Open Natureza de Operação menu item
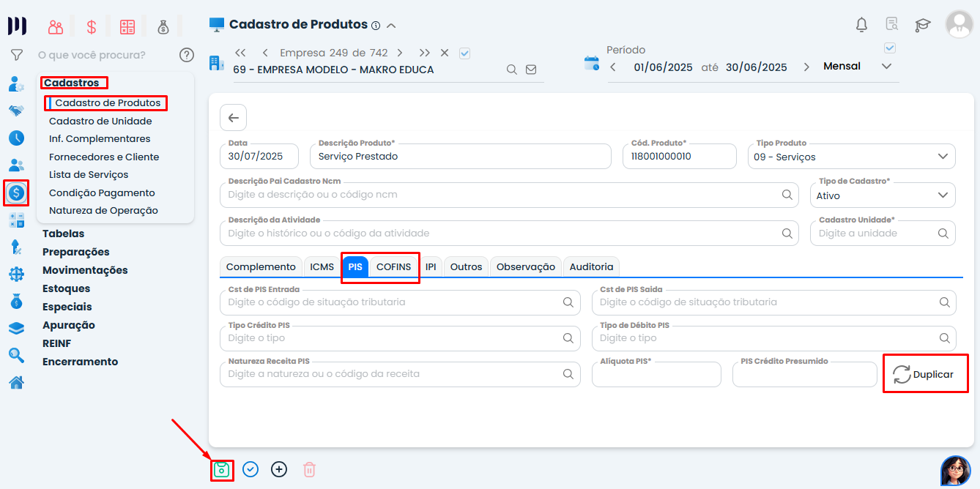The width and height of the screenshot is (980, 489). coord(103,210)
